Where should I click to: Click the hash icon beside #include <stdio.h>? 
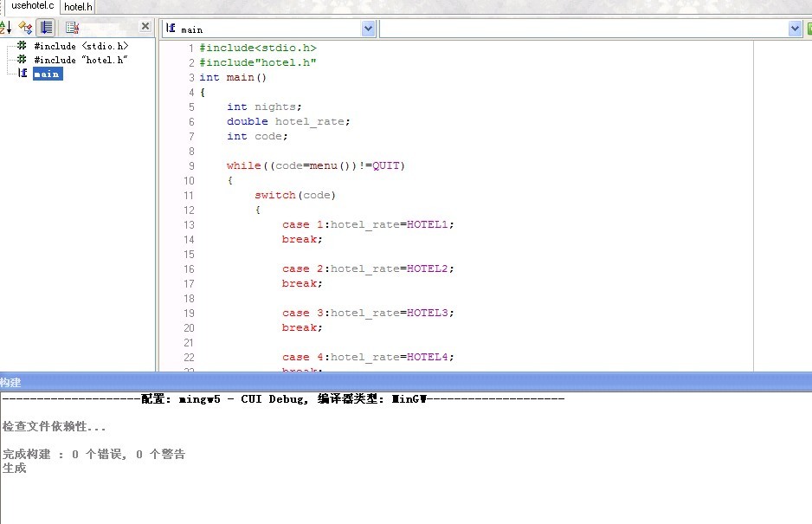(x=23, y=45)
